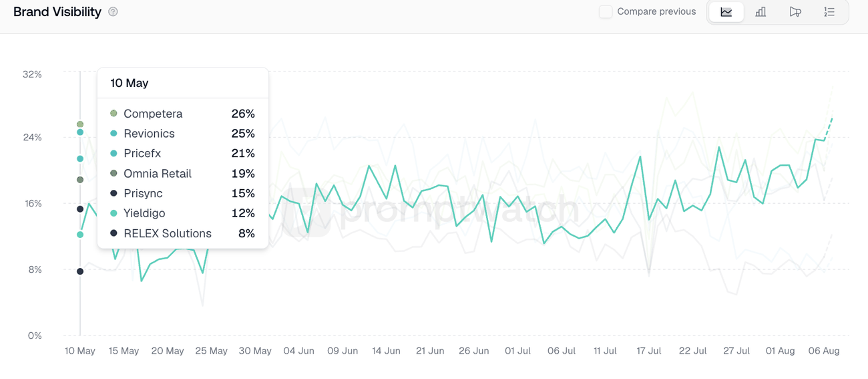Viewport: 868px width, 379px height.
Task: Open the megaphone view icon
Action: pyautogui.click(x=795, y=12)
